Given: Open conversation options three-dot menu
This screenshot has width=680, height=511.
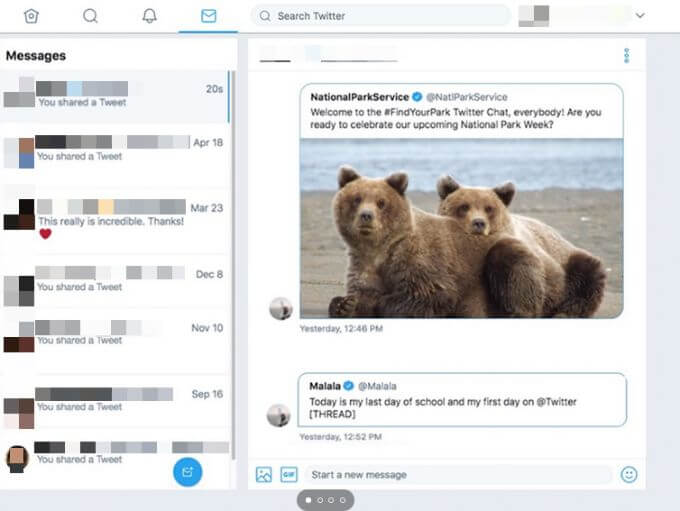Looking at the screenshot, I should pyautogui.click(x=626, y=56).
